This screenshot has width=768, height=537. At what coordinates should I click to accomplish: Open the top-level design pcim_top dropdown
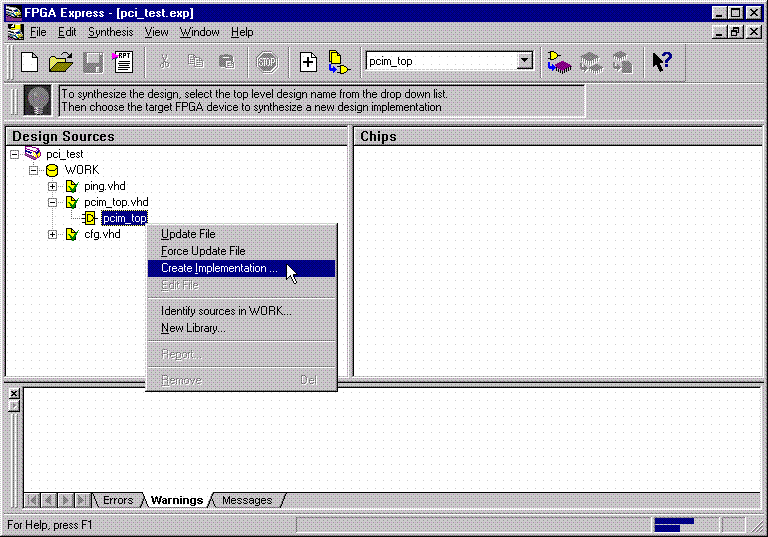pos(525,62)
